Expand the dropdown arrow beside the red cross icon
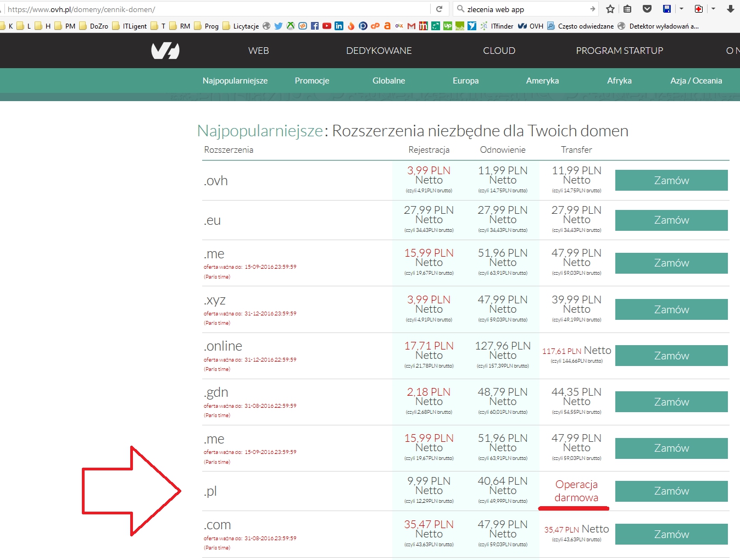Image resolution: width=740 pixels, height=560 pixels. click(x=713, y=9)
